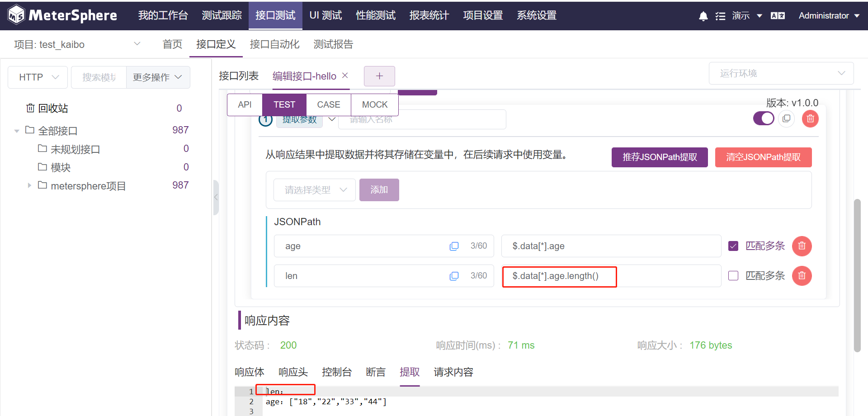Screen dimensions: 868x416
Task: Check 匹配多条 for the len row
Action: [733, 276]
